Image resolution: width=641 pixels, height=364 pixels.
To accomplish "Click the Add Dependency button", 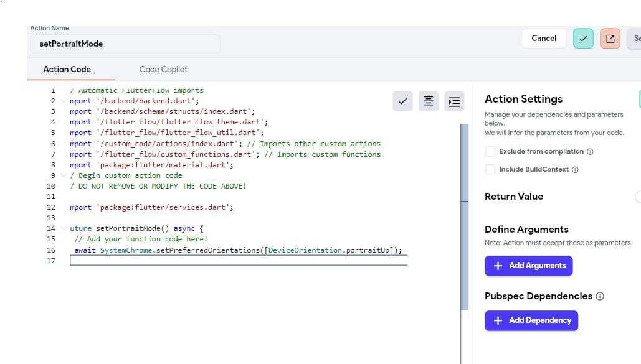I will click(531, 320).
